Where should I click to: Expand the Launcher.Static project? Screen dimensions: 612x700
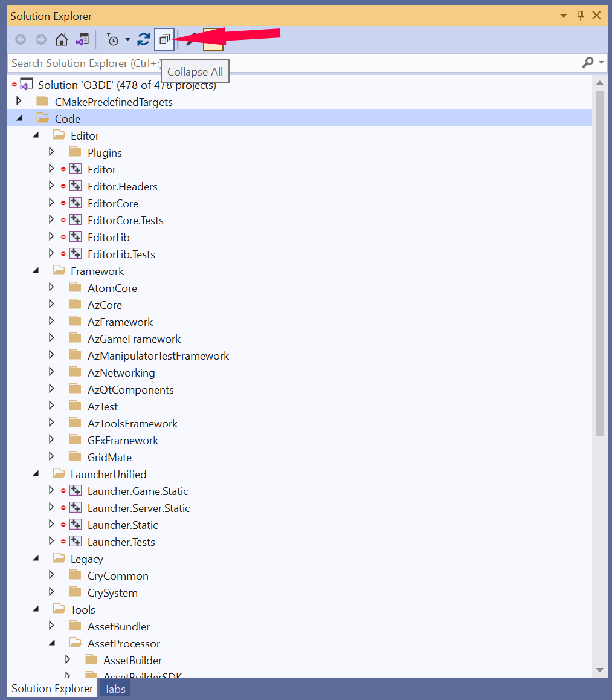point(51,525)
